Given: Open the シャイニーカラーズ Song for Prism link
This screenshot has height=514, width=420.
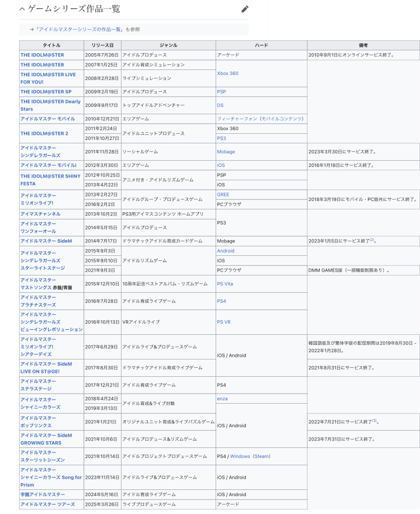Looking at the screenshot, I should coord(51,477).
